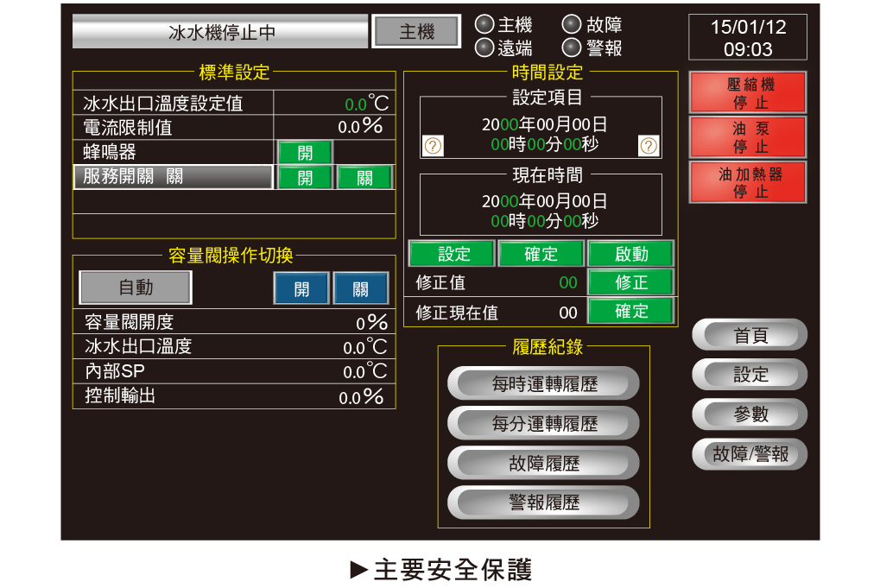Image resolution: width=880 pixels, height=588 pixels.
Task: Open the 警報履歷 alarm history
Action: [543, 503]
